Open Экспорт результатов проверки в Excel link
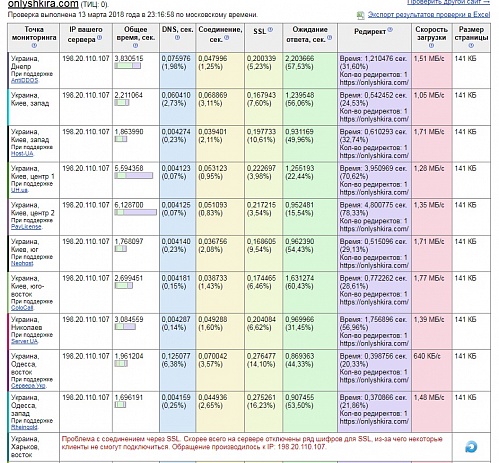Image resolution: width=499 pixels, height=463 pixels. click(429, 15)
